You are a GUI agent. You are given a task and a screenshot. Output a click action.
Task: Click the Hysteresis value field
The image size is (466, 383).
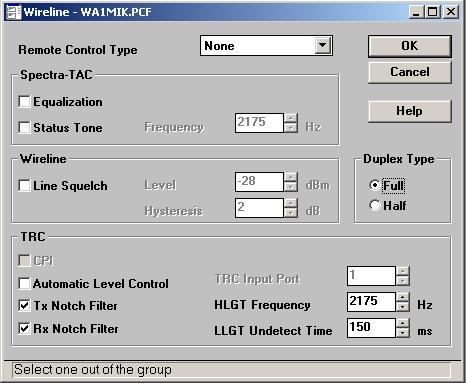point(259,208)
